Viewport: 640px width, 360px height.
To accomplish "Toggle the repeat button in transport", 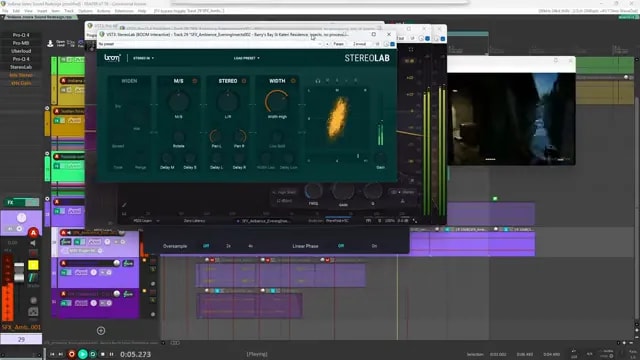I will point(93,354).
